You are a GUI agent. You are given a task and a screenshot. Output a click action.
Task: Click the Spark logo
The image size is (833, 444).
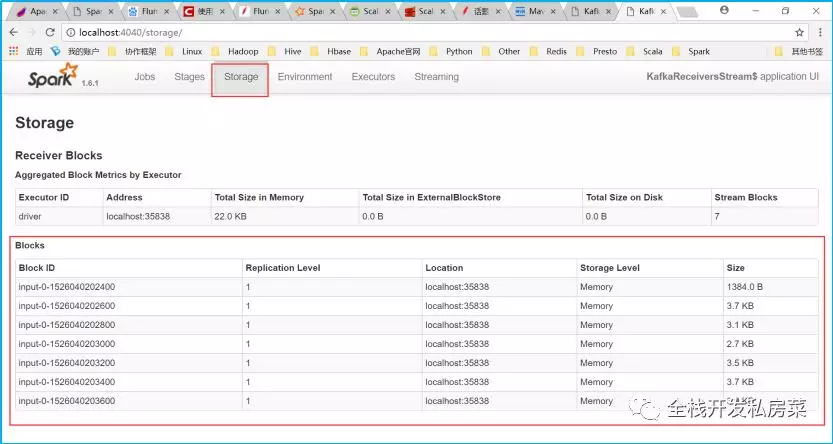pos(53,75)
